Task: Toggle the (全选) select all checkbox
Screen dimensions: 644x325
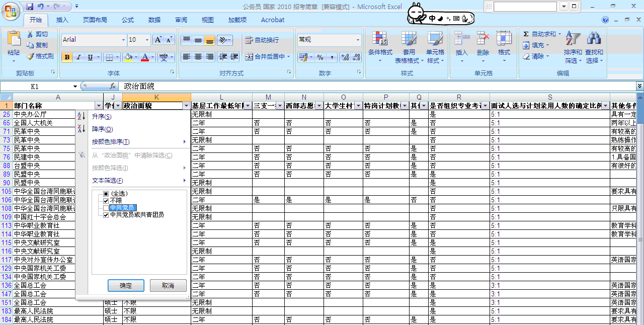Action: (106, 194)
